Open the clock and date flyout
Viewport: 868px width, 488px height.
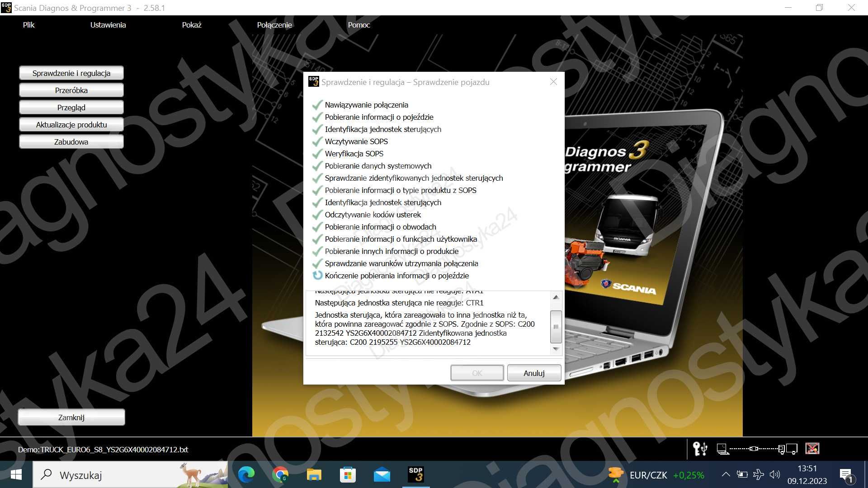click(807, 475)
